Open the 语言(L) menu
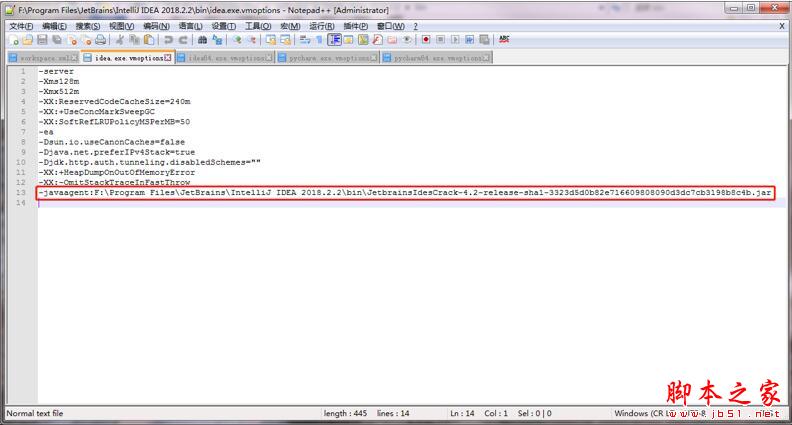 (190, 26)
